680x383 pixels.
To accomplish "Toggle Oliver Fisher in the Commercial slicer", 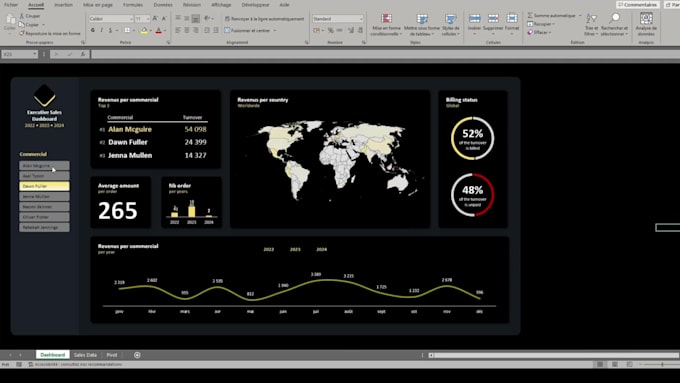I will (44, 217).
